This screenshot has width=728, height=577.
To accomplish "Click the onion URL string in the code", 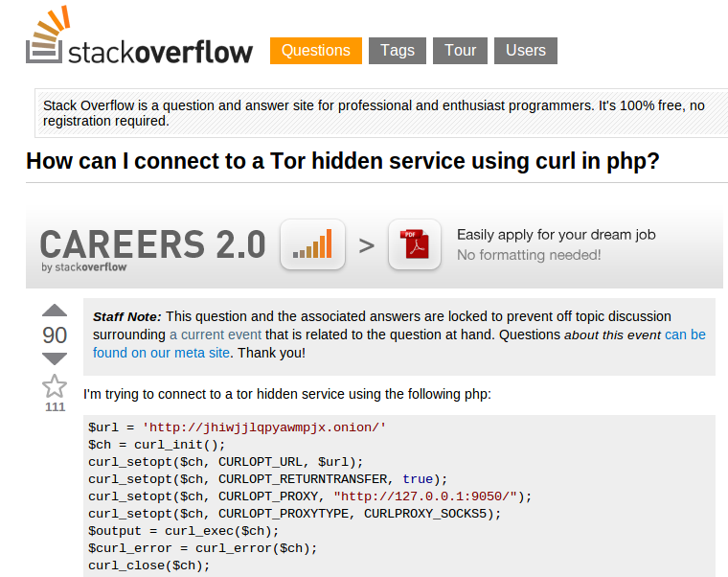I will click(x=264, y=427).
